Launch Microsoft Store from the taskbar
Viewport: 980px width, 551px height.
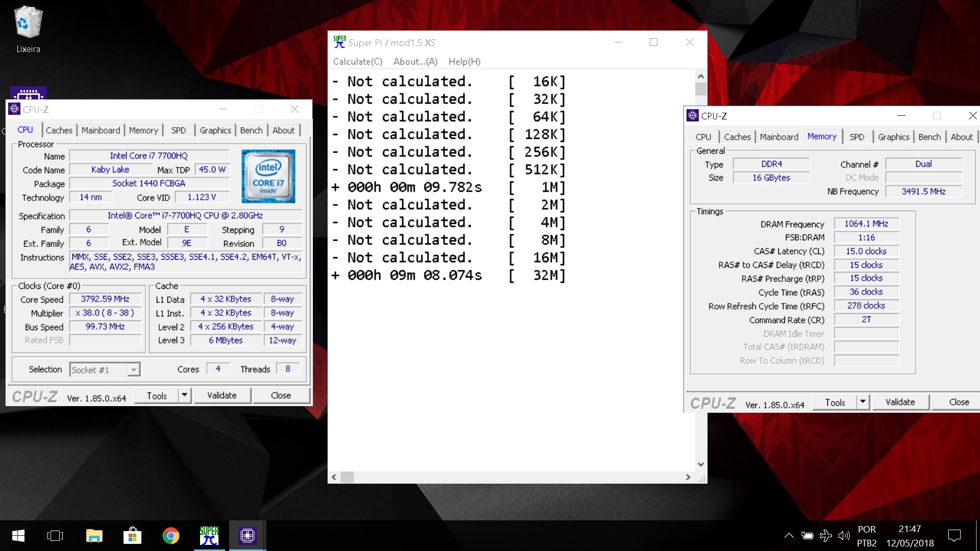132,536
